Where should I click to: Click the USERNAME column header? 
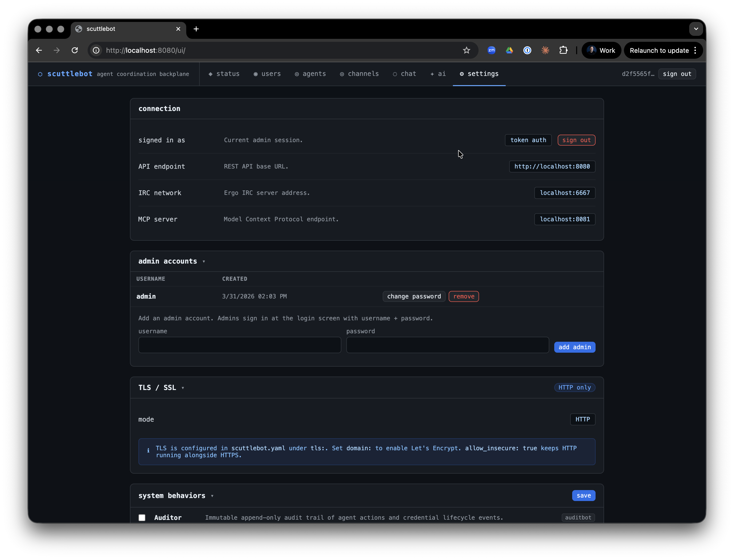point(151,279)
